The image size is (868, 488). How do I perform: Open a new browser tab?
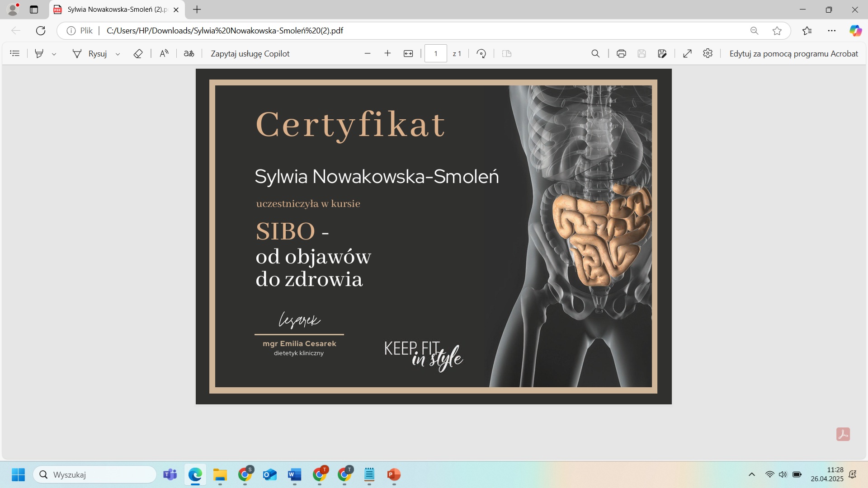click(197, 9)
